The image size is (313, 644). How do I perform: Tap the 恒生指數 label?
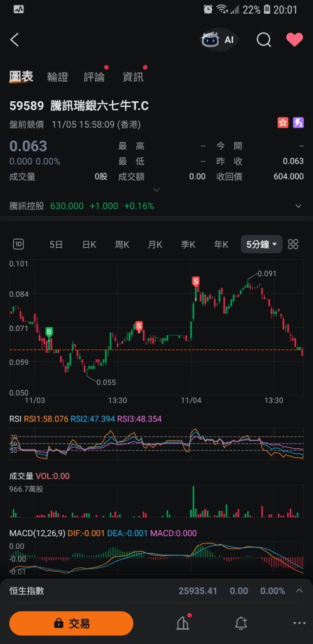[x=26, y=591]
